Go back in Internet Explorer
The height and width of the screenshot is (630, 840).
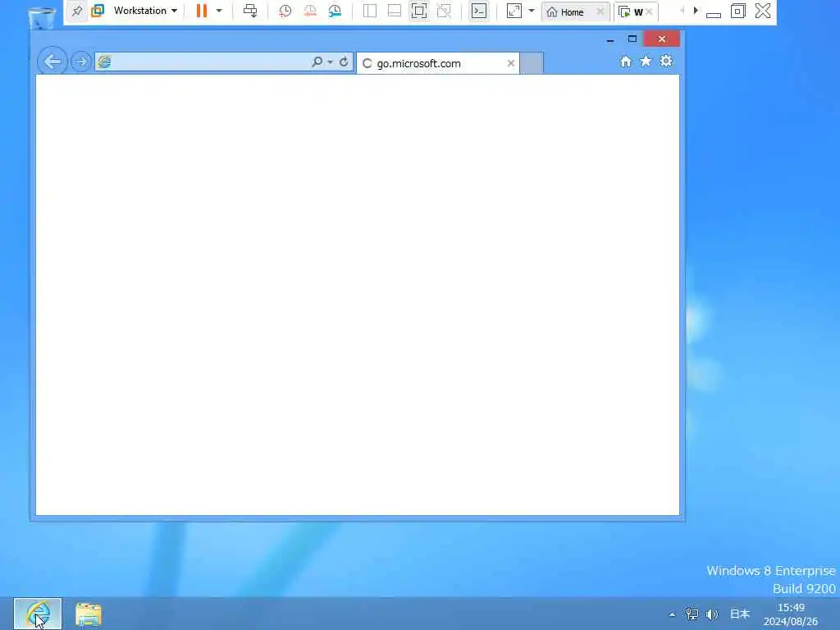pyautogui.click(x=52, y=62)
